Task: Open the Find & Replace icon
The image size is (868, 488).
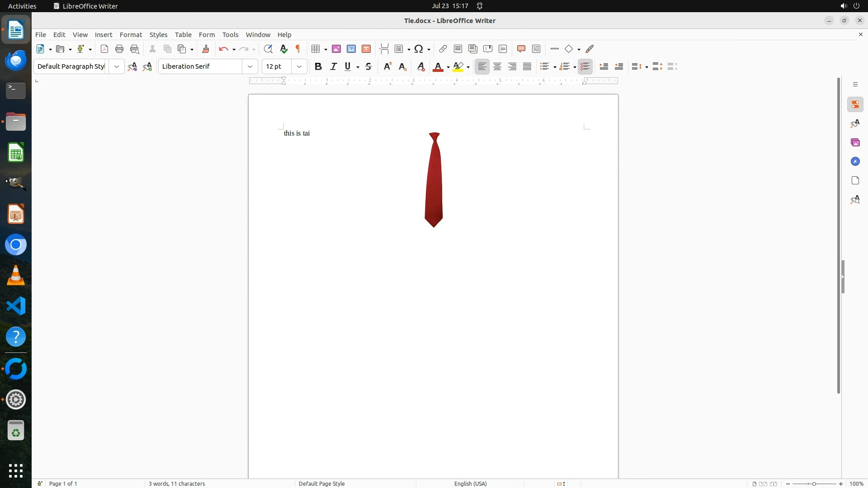Action: tap(268, 49)
